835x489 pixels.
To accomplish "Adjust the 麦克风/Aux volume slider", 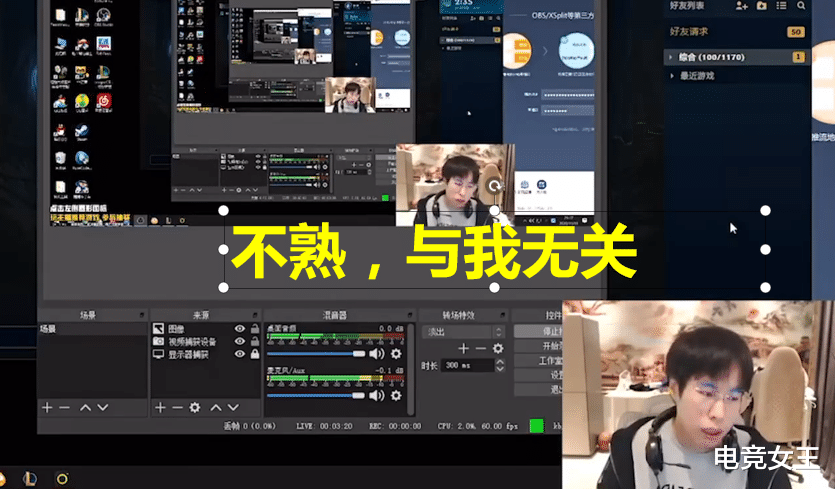I will tap(316, 395).
